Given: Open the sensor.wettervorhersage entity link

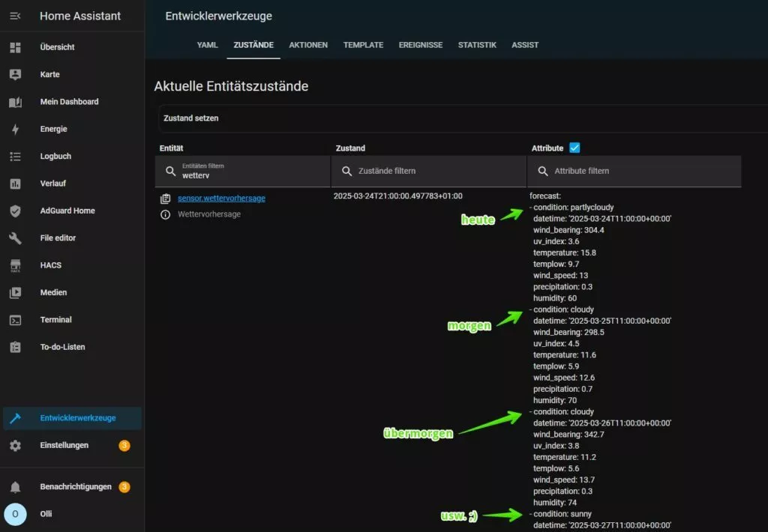Looking at the screenshot, I should (221, 199).
